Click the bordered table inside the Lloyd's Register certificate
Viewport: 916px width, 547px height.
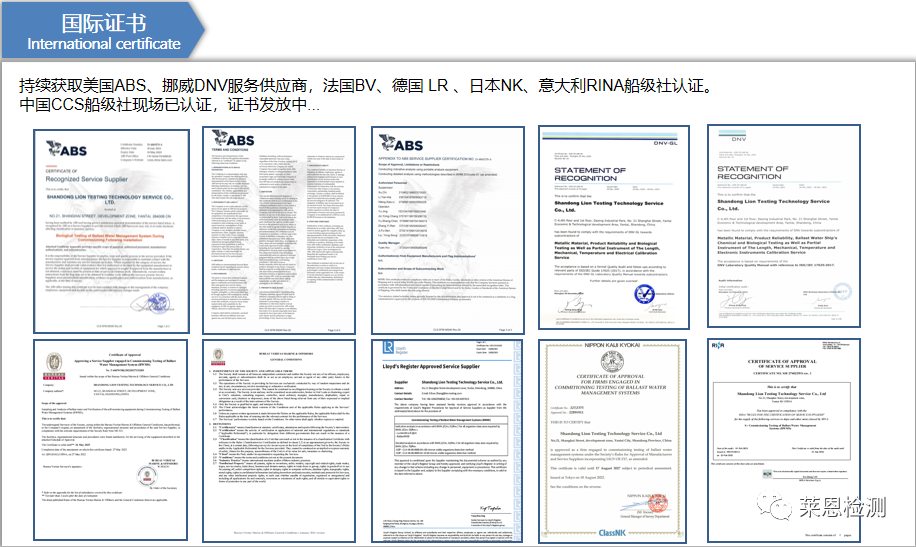click(452, 437)
